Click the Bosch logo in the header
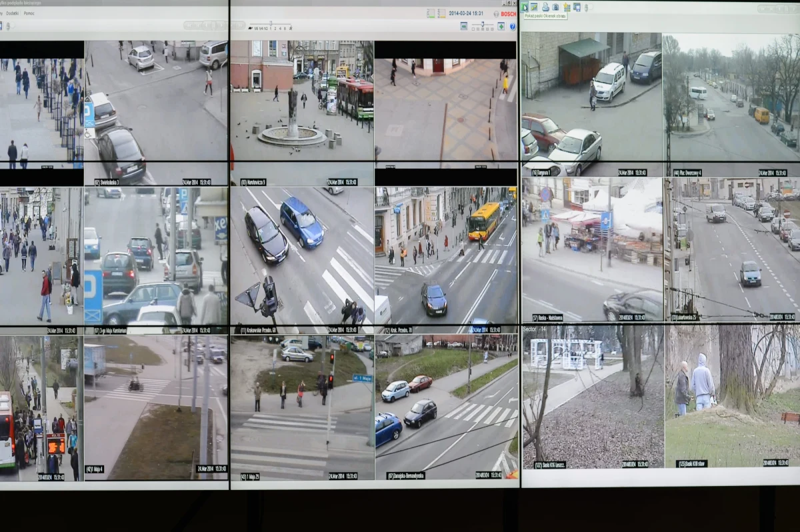 point(508,13)
